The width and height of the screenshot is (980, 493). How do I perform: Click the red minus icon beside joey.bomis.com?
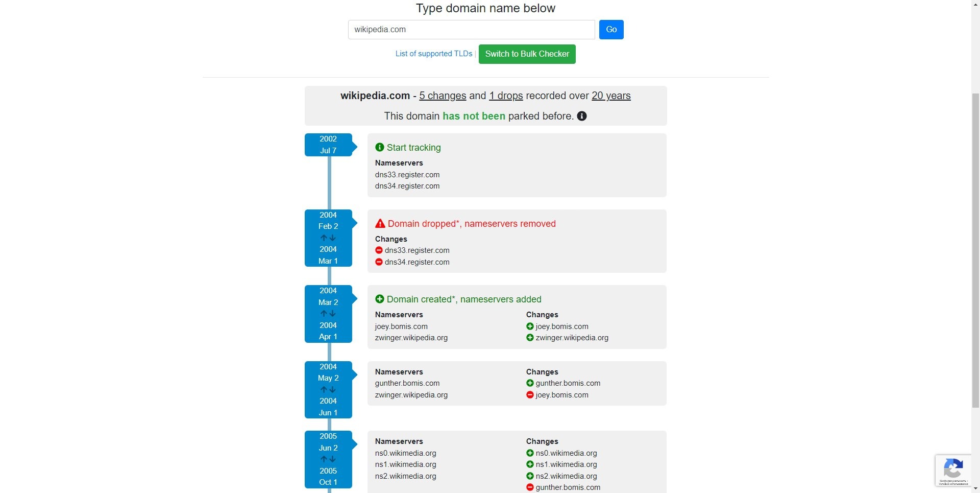tap(530, 395)
